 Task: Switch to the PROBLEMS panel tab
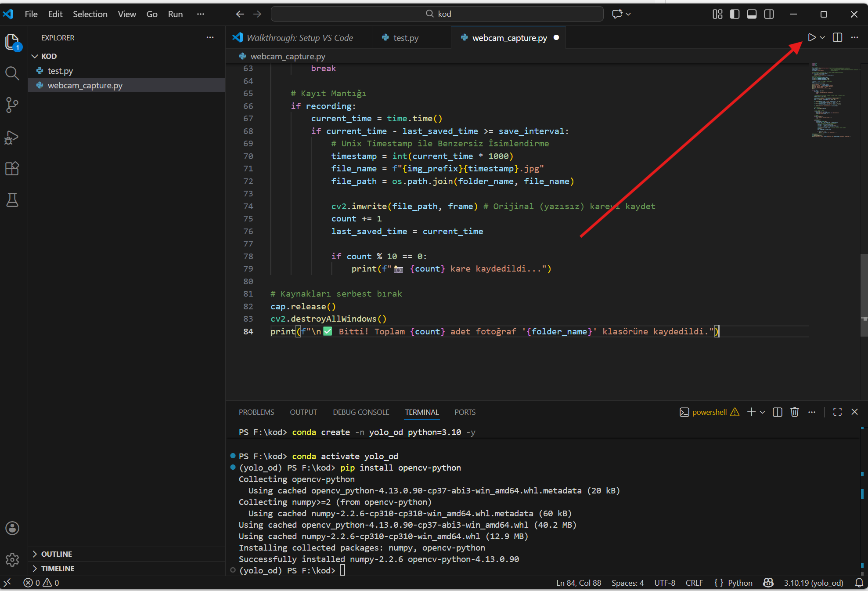click(x=256, y=412)
